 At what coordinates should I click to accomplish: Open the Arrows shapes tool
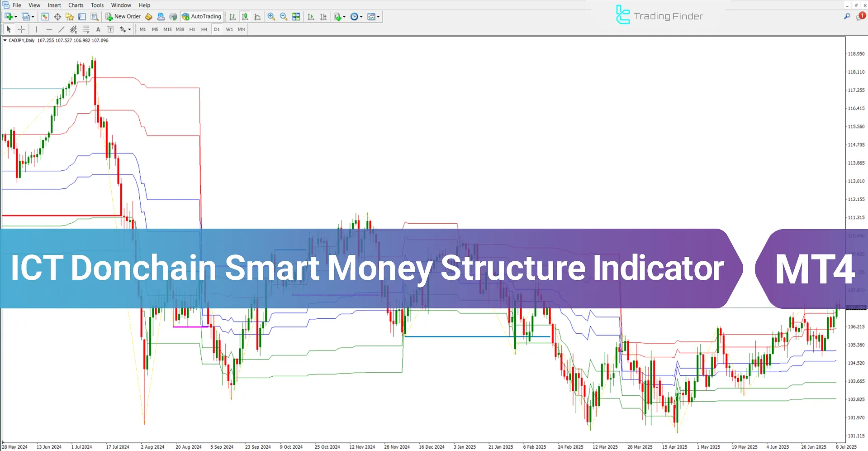point(123,29)
